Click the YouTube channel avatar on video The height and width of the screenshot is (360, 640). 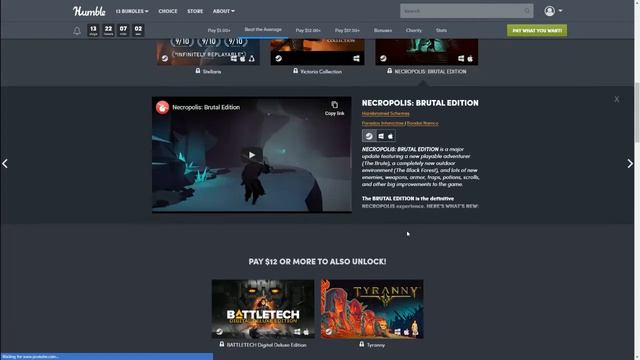[x=162, y=107]
